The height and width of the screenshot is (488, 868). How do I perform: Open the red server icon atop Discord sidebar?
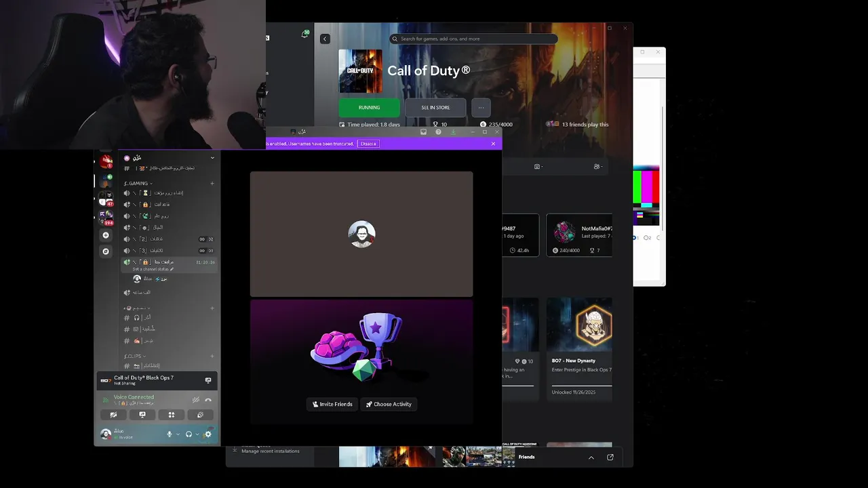pos(106,161)
